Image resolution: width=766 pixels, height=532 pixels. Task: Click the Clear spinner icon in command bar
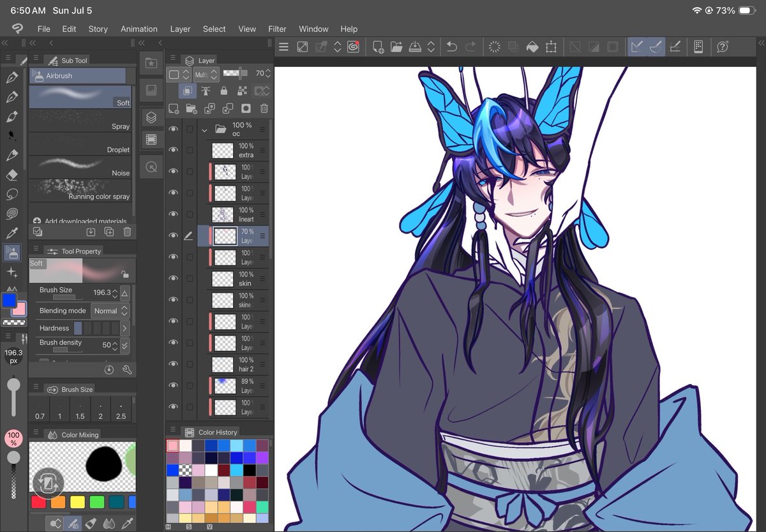coord(494,47)
